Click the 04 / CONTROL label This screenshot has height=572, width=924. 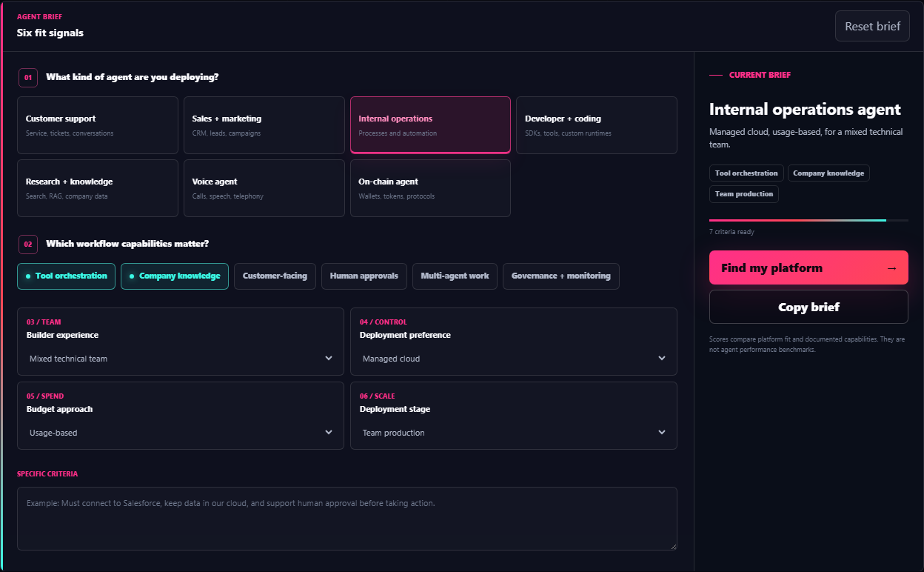pos(384,322)
